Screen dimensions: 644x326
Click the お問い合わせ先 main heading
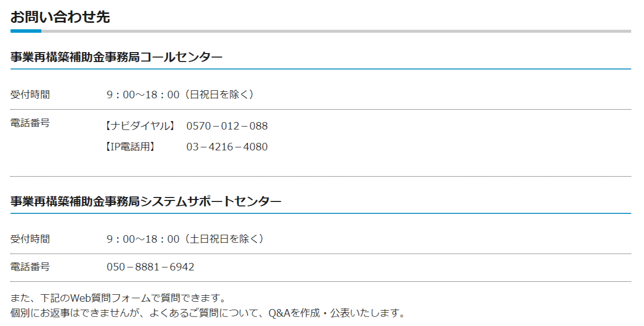[60, 16]
